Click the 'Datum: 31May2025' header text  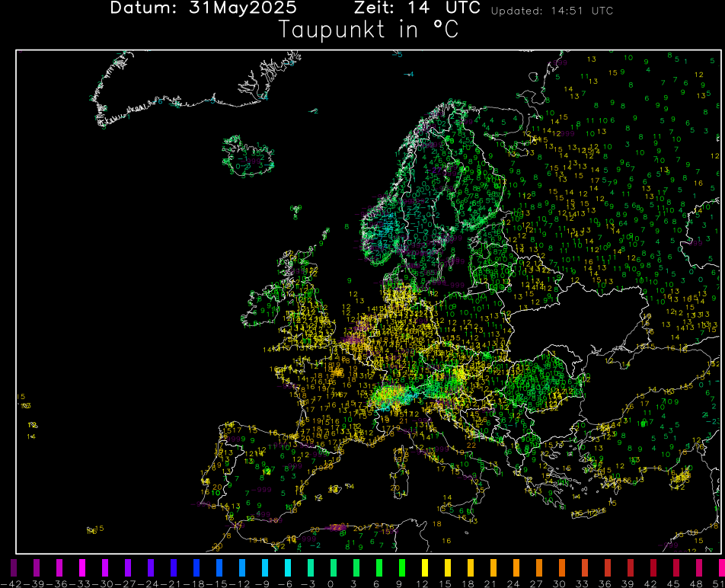[203, 8]
